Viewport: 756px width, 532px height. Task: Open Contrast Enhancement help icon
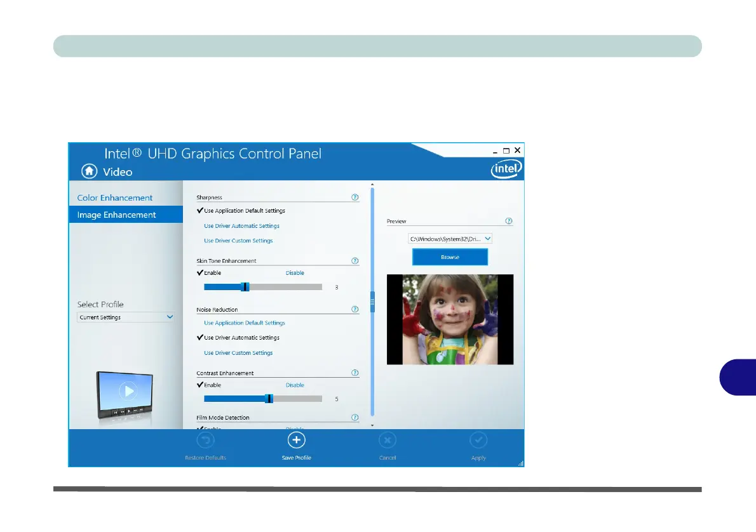[x=355, y=373]
